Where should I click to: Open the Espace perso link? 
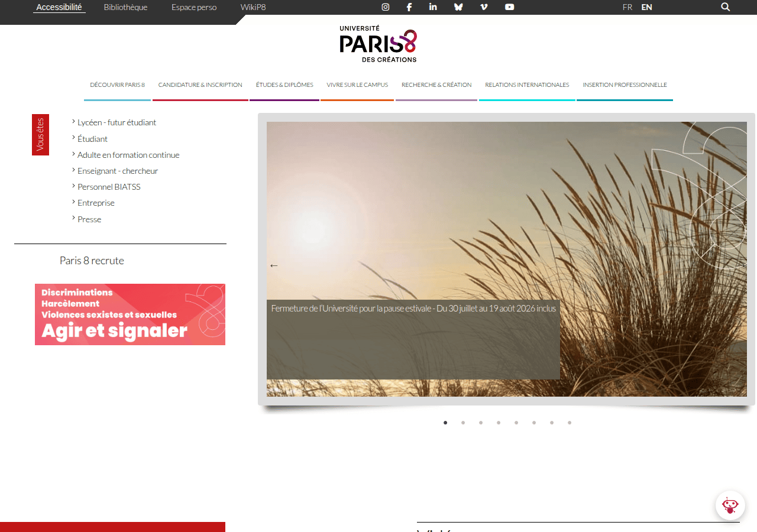[194, 7]
